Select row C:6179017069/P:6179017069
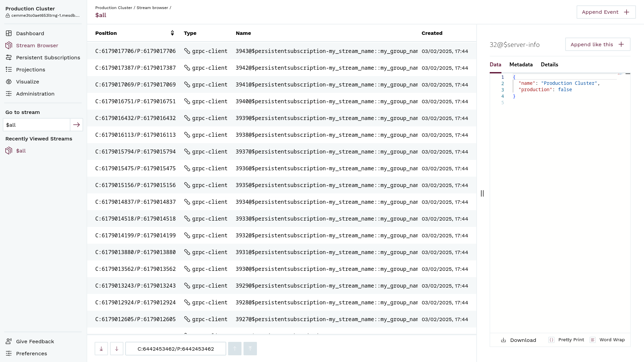 [x=282, y=85]
